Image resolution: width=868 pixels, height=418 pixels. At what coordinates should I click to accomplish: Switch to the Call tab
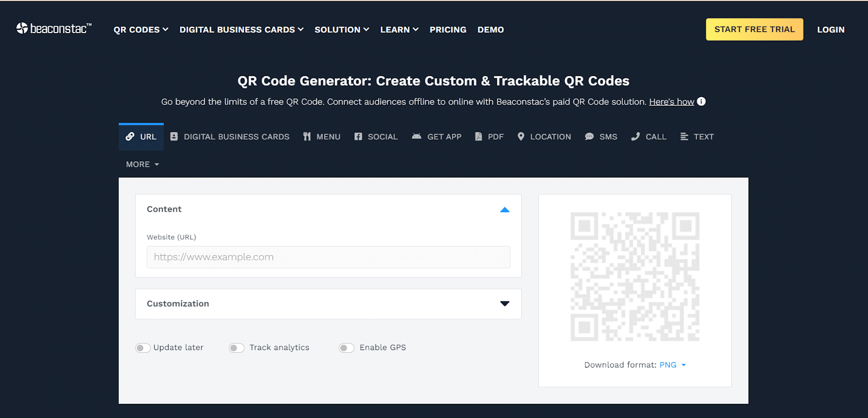tap(649, 137)
